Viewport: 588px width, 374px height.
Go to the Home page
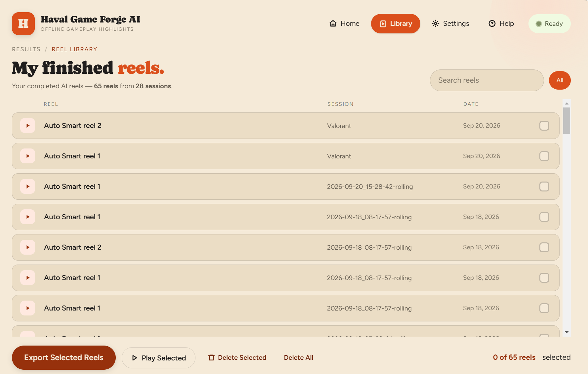tap(344, 23)
